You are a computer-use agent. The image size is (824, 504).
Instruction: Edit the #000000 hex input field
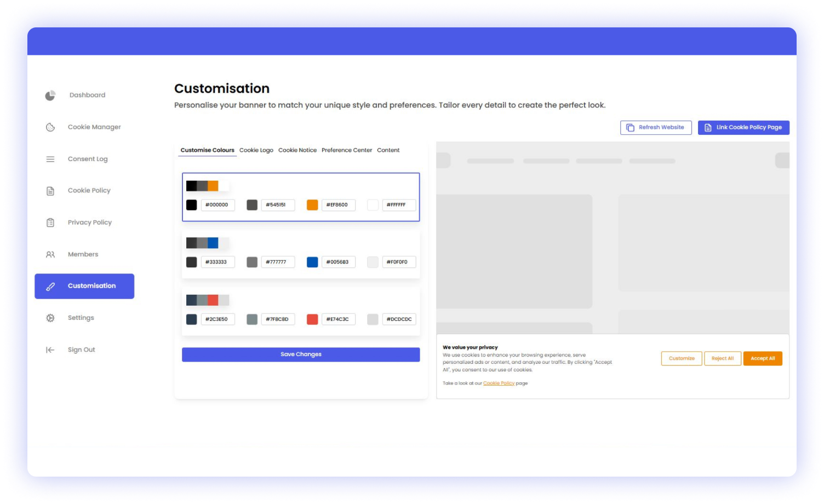(x=218, y=205)
